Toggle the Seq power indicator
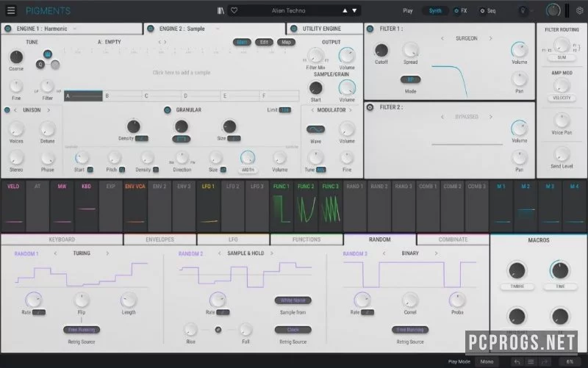588x368 pixels. point(482,11)
